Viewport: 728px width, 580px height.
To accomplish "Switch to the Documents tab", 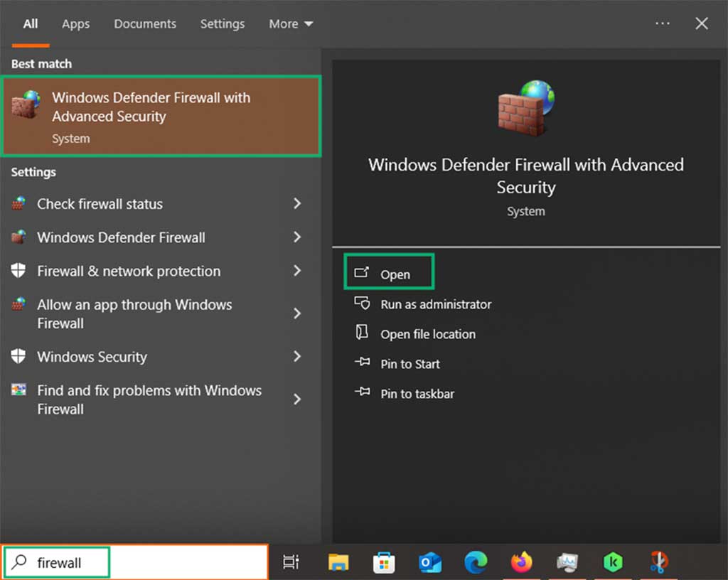I will (x=145, y=23).
